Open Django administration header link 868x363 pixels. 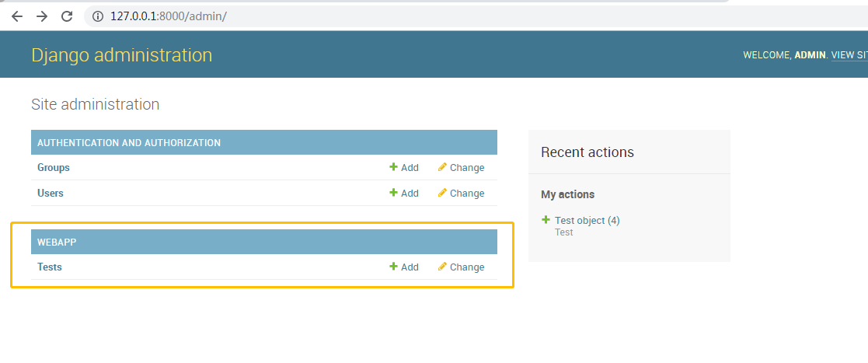point(122,54)
